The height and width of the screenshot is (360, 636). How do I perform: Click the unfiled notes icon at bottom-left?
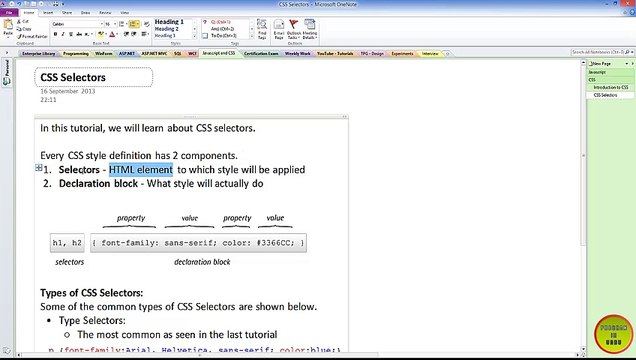[x=6, y=351]
